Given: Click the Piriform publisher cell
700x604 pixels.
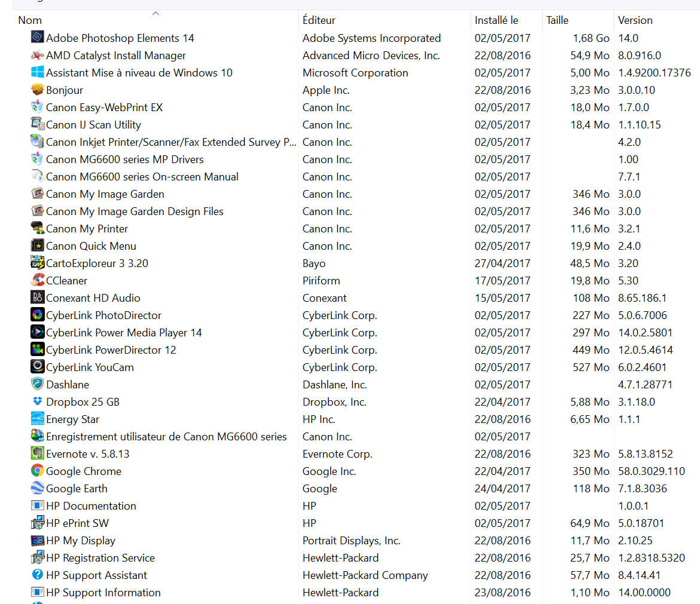Looking at the screenshot, I should click(x=321, y=281).
